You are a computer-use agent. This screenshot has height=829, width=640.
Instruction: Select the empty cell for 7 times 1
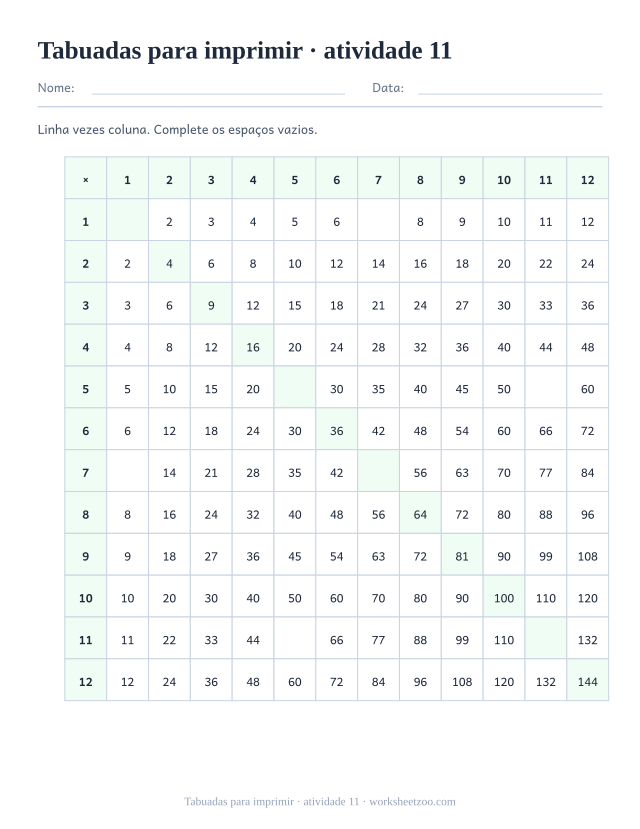coord(127,471)
